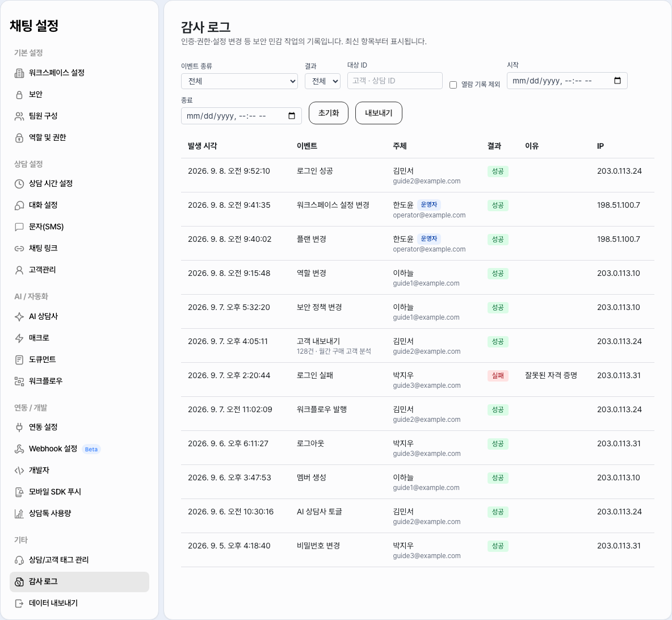
Task: Click the 상담톡 사용량 bar chart icon
Action: (19, 514)
